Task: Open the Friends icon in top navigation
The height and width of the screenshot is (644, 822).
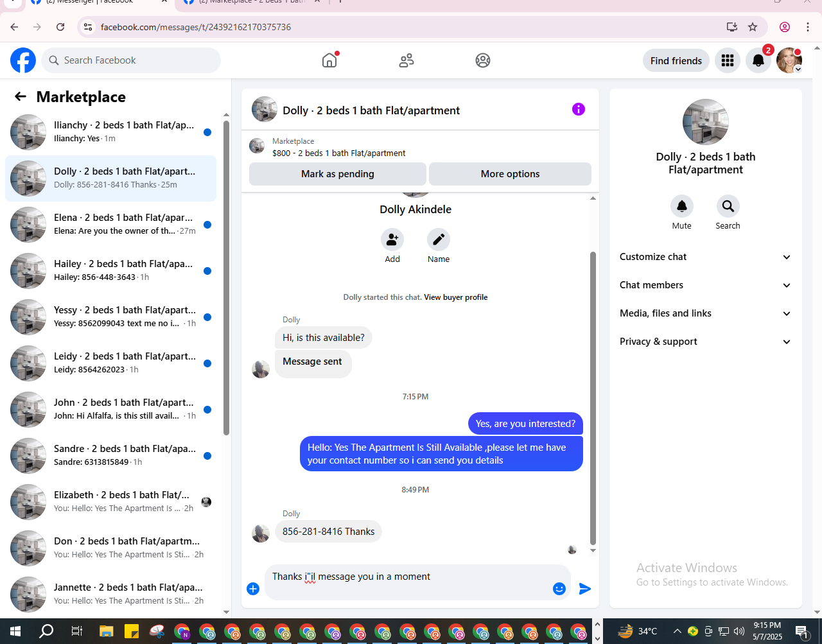Action: pos(407,60)
